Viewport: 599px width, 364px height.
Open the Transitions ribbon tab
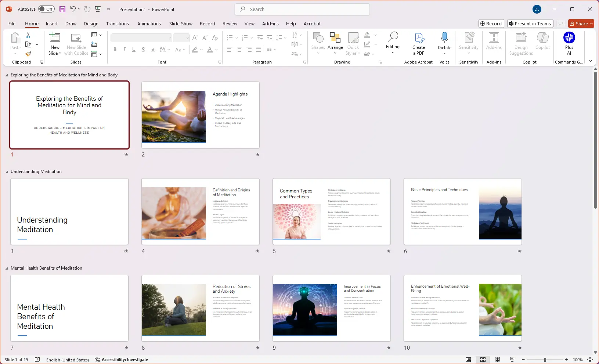(x=117, y=24)
